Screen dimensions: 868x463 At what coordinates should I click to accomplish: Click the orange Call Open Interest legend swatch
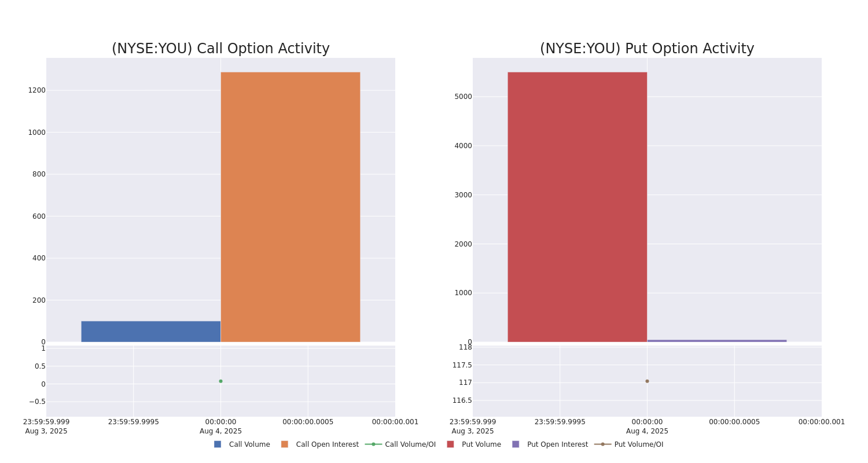(x=285, y=444)
